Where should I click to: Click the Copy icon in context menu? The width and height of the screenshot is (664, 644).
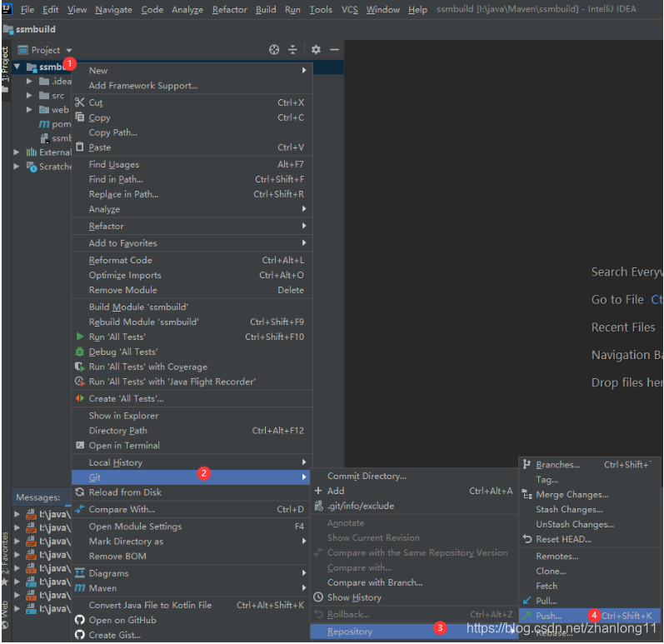pos(80,117)
